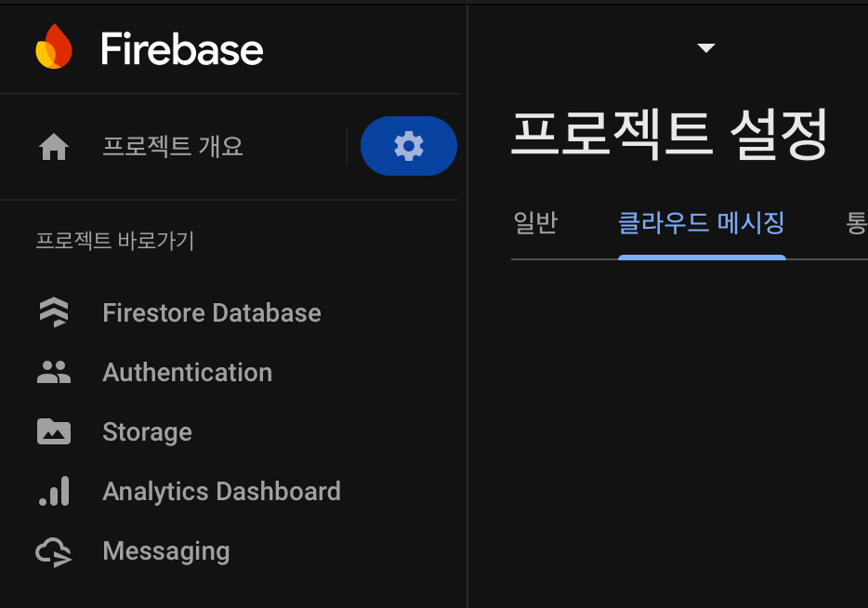The image size is (868, 608).
Task: Open the cut-off 통 tab on the right
Action: point(856,222)
